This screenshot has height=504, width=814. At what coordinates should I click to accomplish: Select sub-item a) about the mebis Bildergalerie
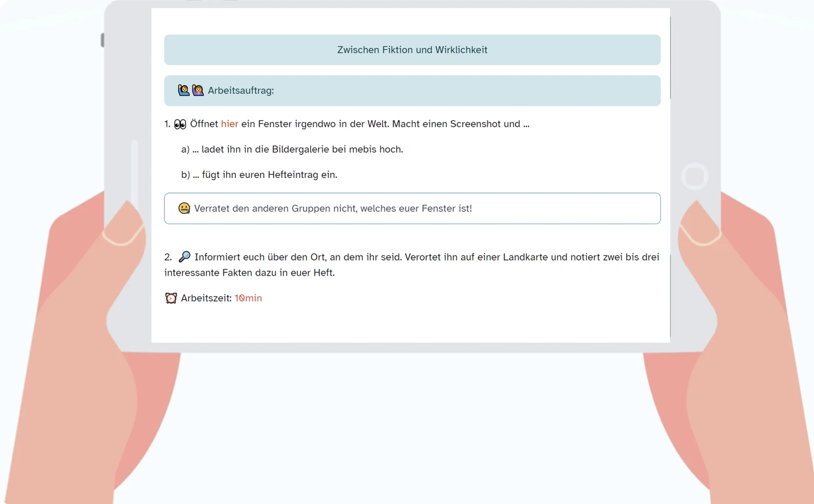point(292,149)
